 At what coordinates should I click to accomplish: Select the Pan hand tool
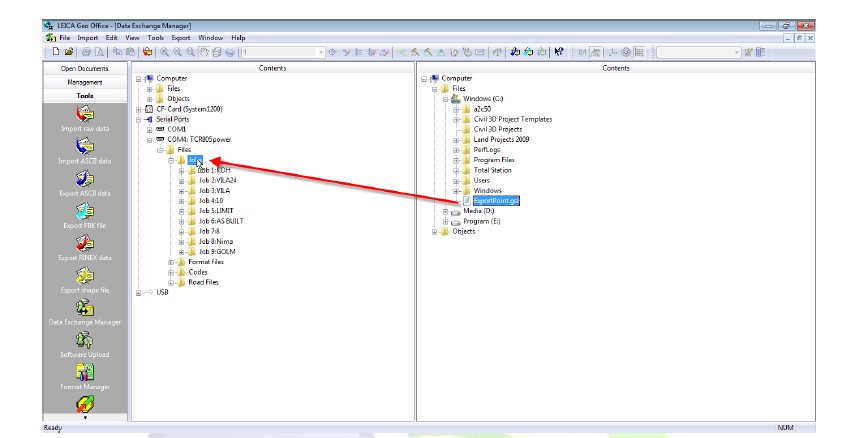(204, 52)
